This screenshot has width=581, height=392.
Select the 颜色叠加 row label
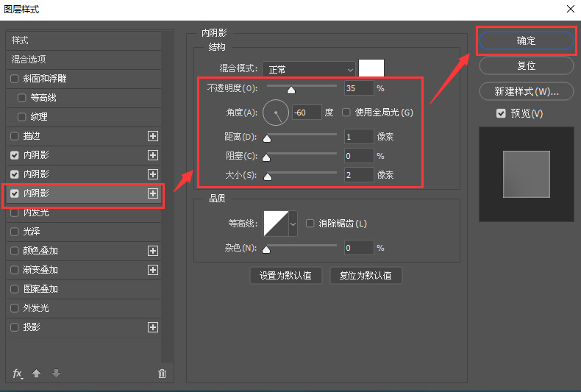(x=40, y=251)
